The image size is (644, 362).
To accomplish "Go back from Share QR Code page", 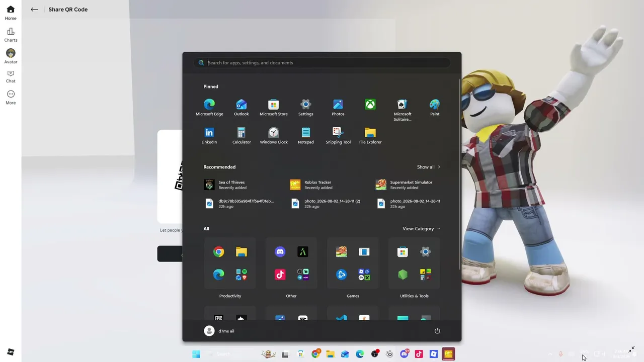I will tap(34, 10).
